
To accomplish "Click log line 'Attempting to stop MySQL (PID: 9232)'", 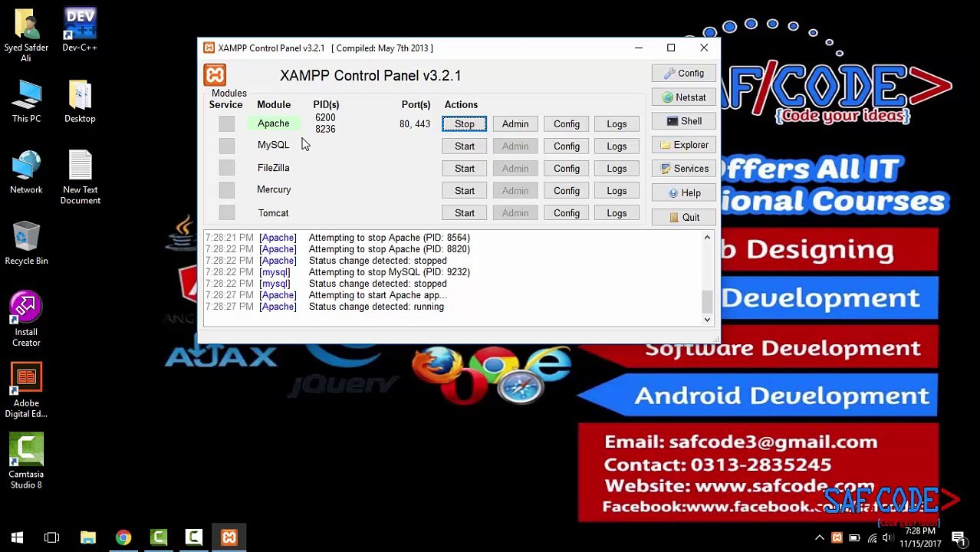I will pyautogui.click(x=389, y=272).
